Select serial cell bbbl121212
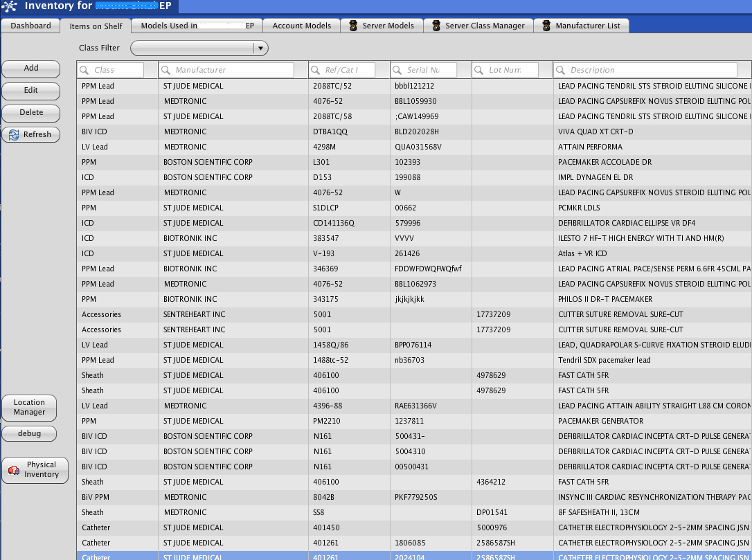This screenshot has width=752, height=560. pyautogui.click(x=414, y=87)
